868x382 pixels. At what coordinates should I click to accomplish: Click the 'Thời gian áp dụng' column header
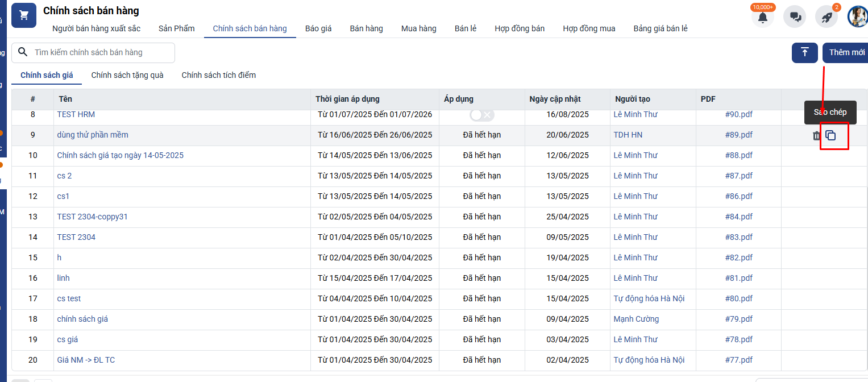(347, 99)
